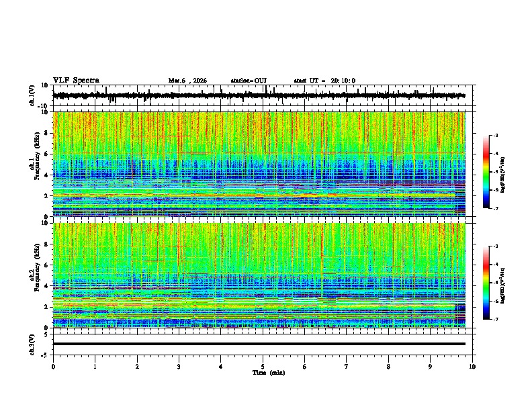Select the date text "Mar.6 , 2026"
The height and width of the screenshot is (411, 532).
(187, 81)
